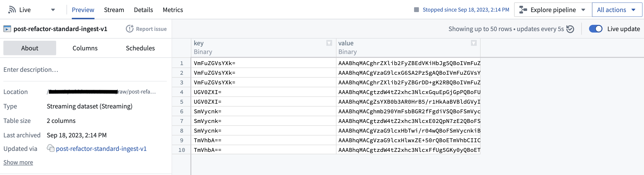
Task: Click the Streaming dataset (Streaming) type value
Action: coord(89,106)
